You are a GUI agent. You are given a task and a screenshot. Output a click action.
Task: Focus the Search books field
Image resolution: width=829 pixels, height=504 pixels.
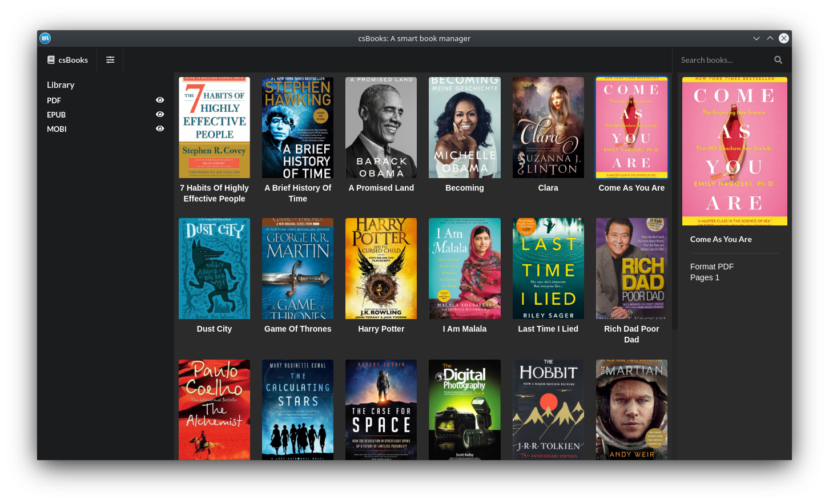pos(723,60)
